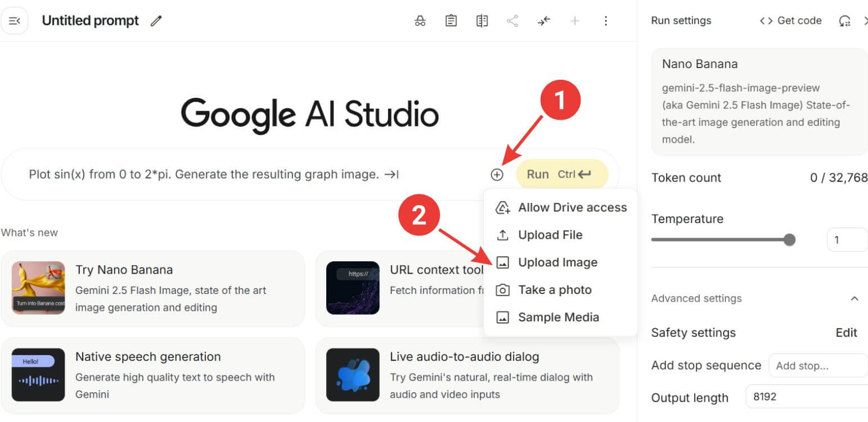Select Allow Drive access menu item
The image size is (868, 422).
tap(560, 207)
